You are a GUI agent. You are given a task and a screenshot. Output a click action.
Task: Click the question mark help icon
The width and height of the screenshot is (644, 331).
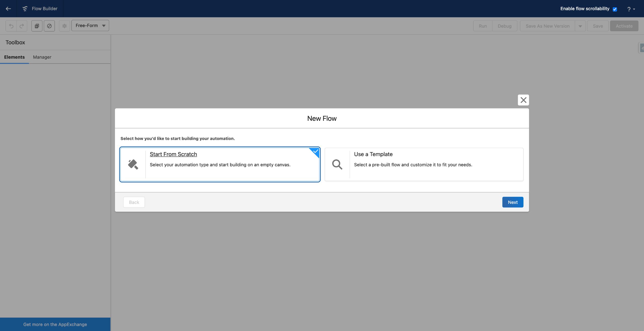tap(629, 9)
